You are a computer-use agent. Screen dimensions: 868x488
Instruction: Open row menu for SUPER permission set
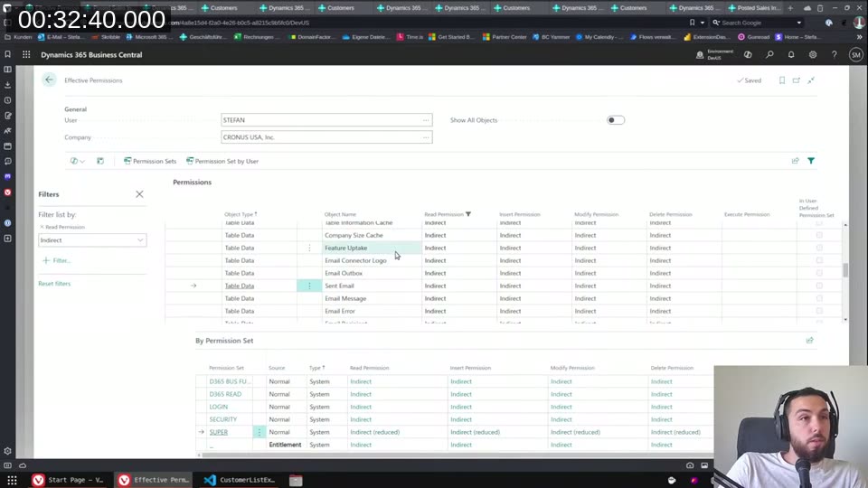259,432
